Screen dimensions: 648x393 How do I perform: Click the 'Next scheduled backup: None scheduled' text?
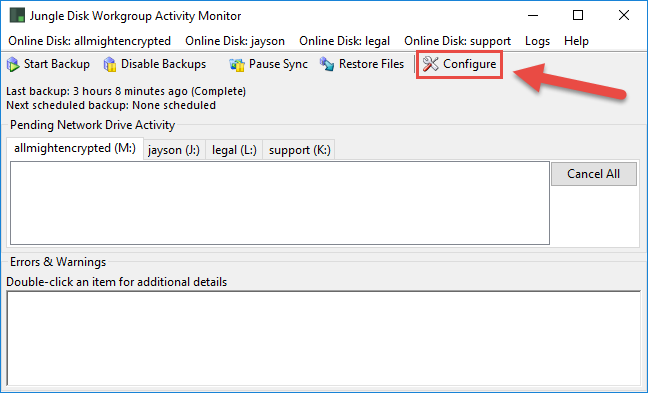111,105
